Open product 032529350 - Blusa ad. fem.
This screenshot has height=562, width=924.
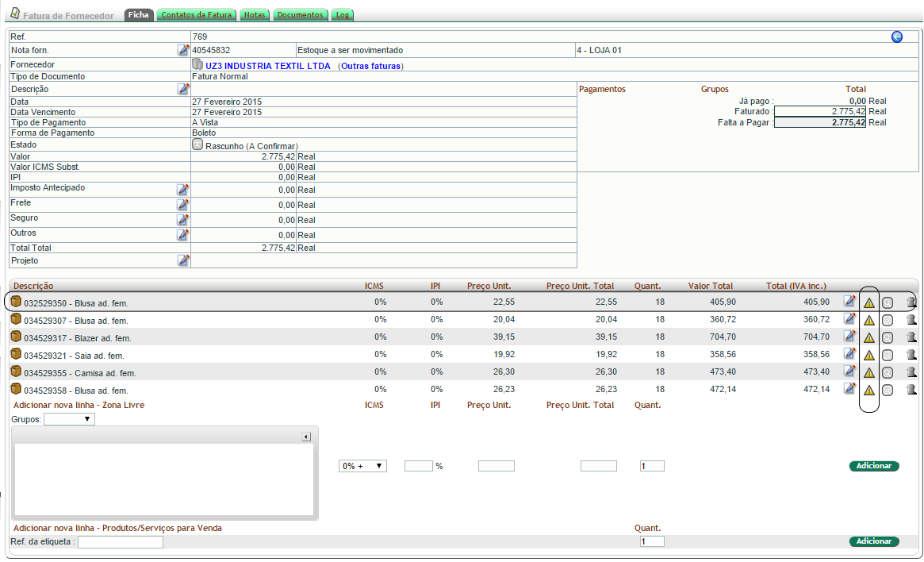pos(76,303)
